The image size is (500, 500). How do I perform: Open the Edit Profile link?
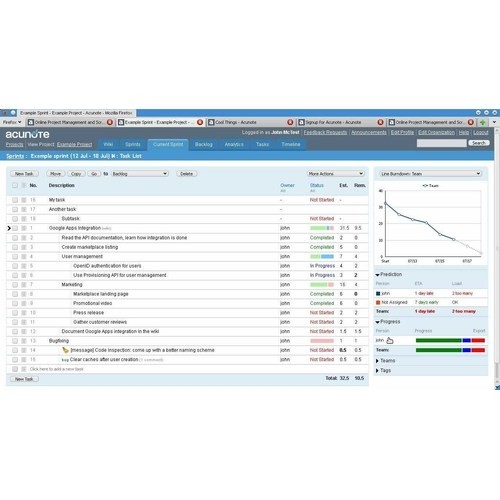[402, 132]
